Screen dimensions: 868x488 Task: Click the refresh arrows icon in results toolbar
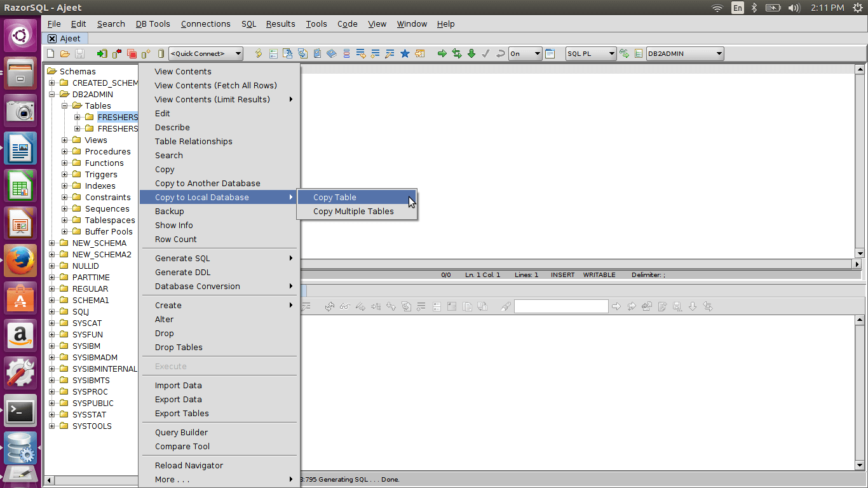[329, 306]
